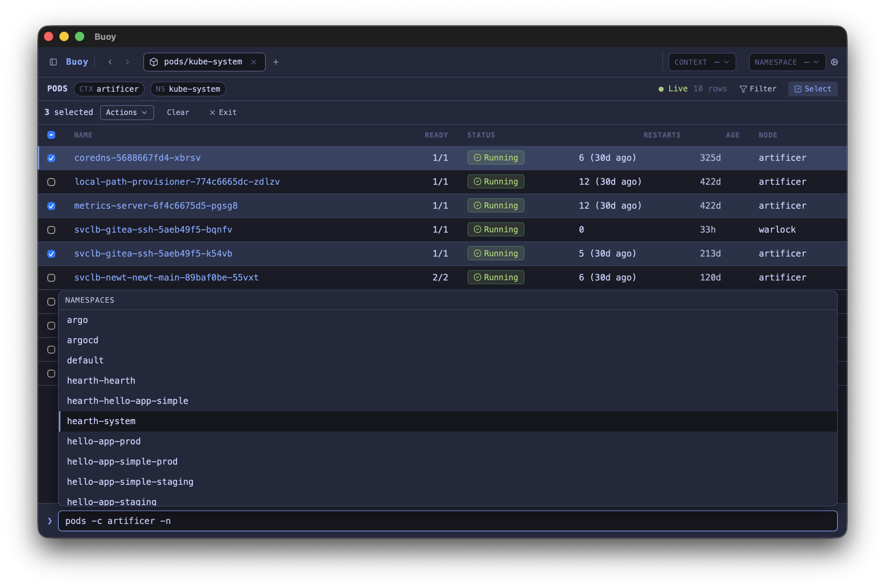Click the 213d age cell
This screenshot has height=588, width=885.
tap(710, 254)
